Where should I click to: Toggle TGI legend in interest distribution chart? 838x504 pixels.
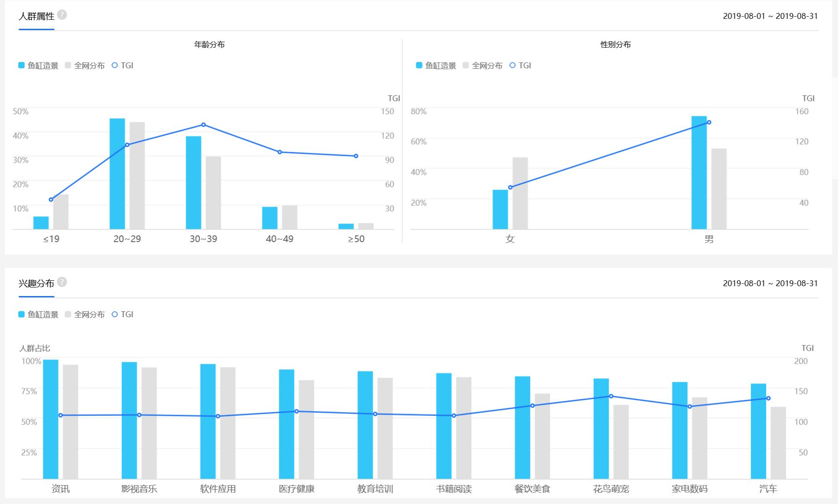(122, 314)
